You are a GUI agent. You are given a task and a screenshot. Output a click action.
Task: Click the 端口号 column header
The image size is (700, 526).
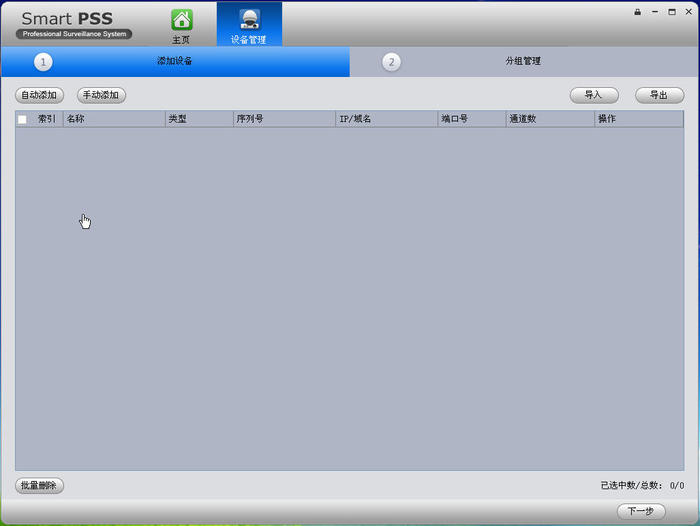point(472,119)
